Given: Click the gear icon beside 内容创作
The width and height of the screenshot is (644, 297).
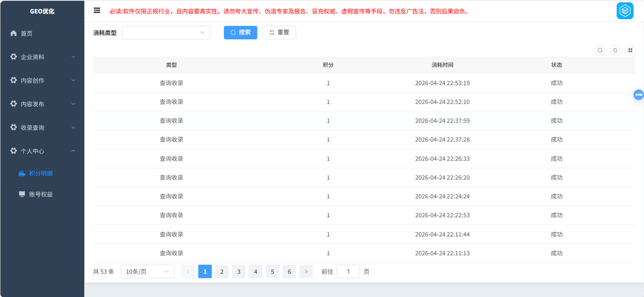Looking at the screenshot, I should coord(14,80).
